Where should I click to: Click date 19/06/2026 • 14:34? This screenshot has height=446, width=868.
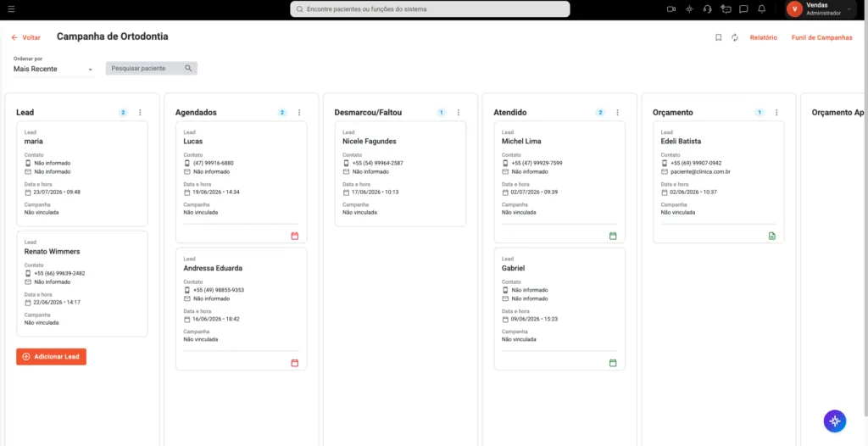tap(216, 192)
